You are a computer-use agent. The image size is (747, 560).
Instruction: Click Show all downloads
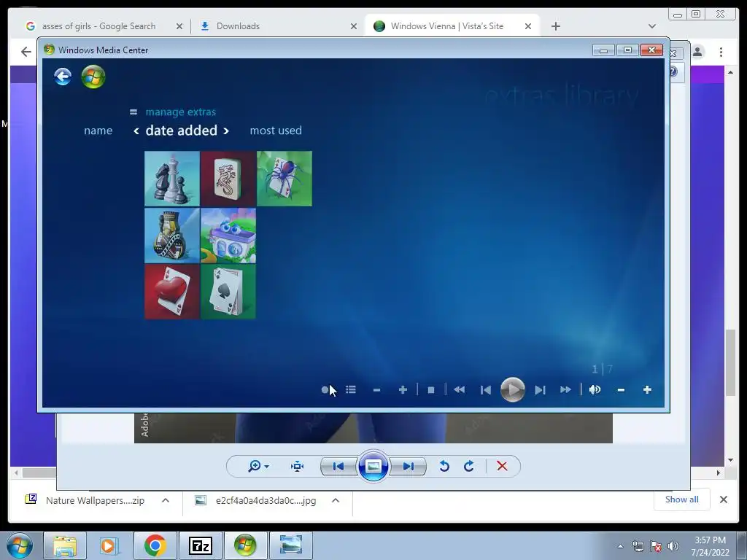(x=682, y=499)
